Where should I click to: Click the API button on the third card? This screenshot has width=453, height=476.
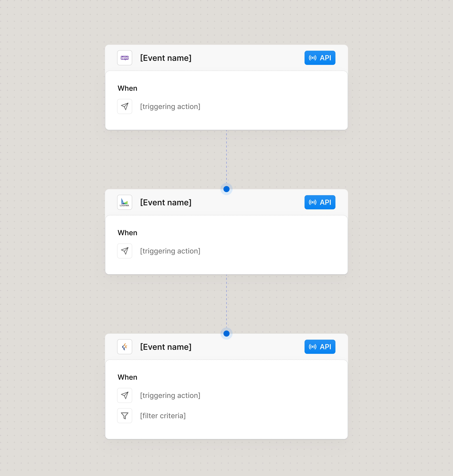320,347
